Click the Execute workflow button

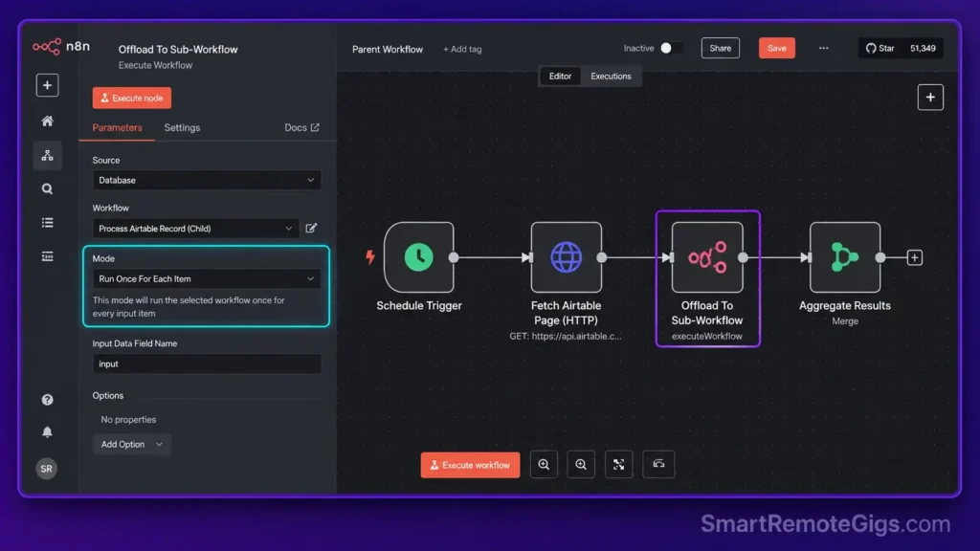[470, 465]
